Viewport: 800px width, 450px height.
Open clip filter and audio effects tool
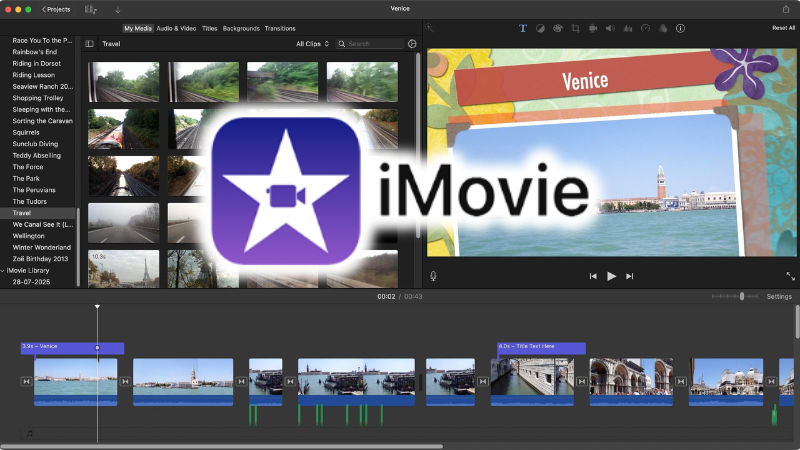pyautogui.click(x=663, y=28)
